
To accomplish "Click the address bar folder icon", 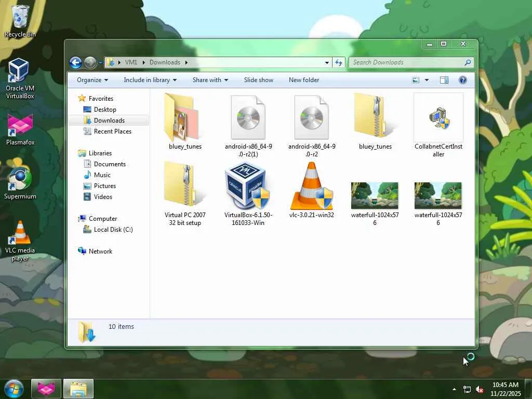I will pyautogui.click(x=111, y=62).
